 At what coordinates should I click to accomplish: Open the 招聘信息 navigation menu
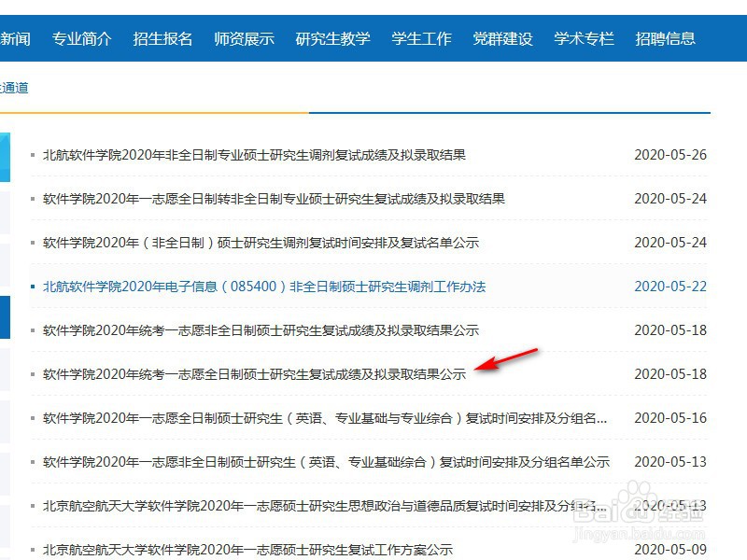(x=665, y=39)
